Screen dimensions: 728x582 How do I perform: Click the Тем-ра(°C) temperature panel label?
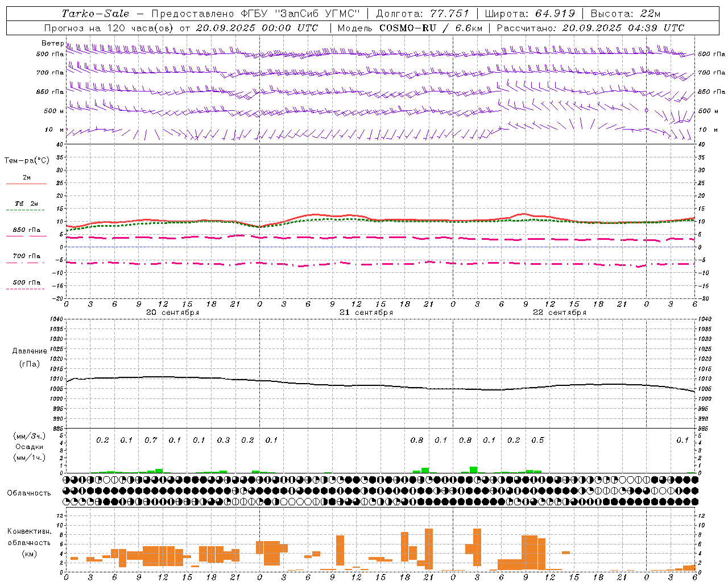27,161
